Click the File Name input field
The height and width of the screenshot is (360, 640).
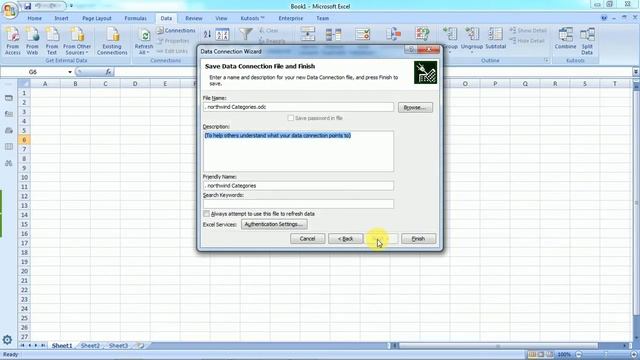(298, 107)
